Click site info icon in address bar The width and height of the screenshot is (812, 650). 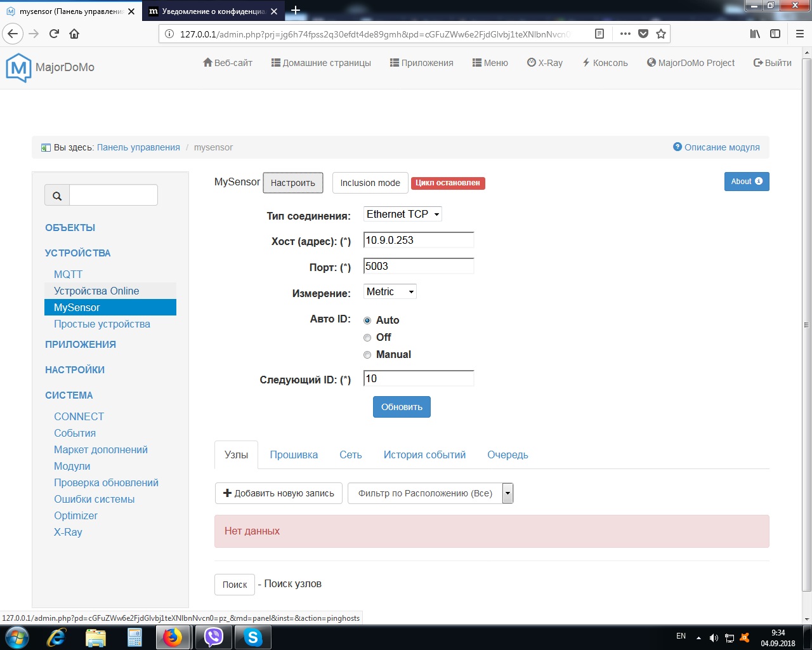pos(169,34)
